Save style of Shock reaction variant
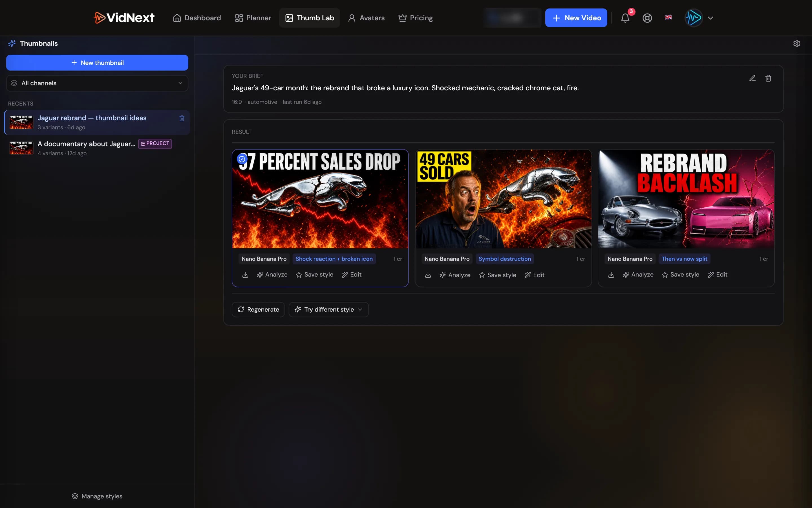 314,275
